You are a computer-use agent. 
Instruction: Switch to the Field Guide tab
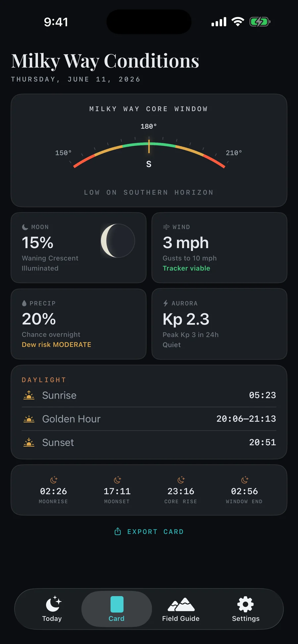click(181, 609)
